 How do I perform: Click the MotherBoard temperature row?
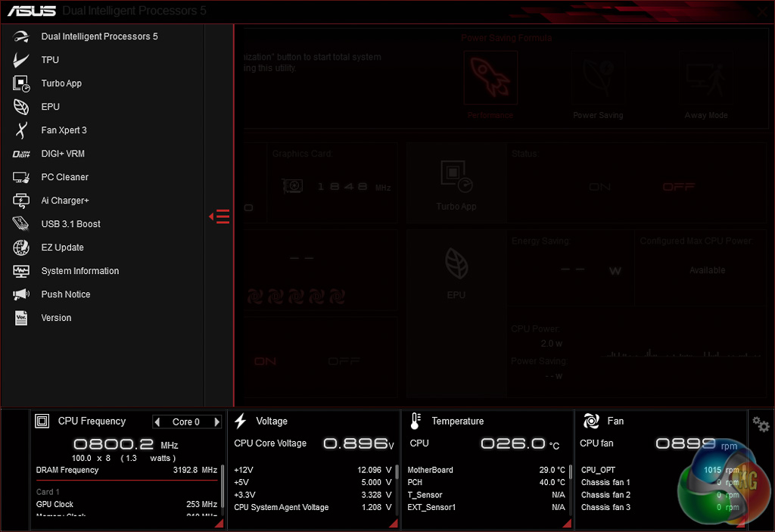click(486, 470)
